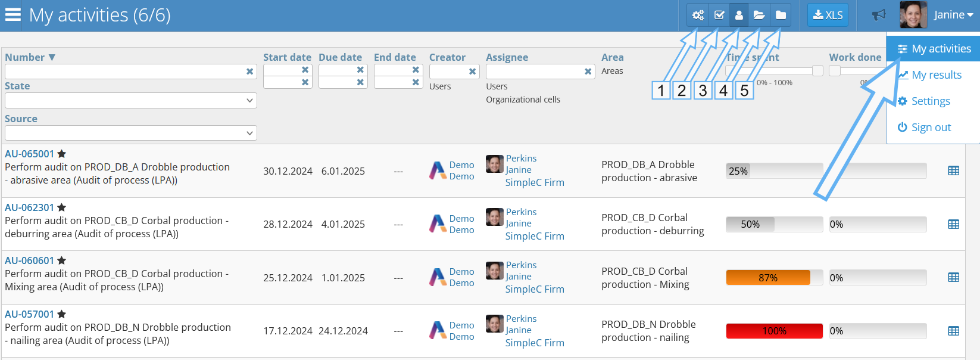Click the Number filter input field
The width and height of the screenshot is (980, 360).
125,72
